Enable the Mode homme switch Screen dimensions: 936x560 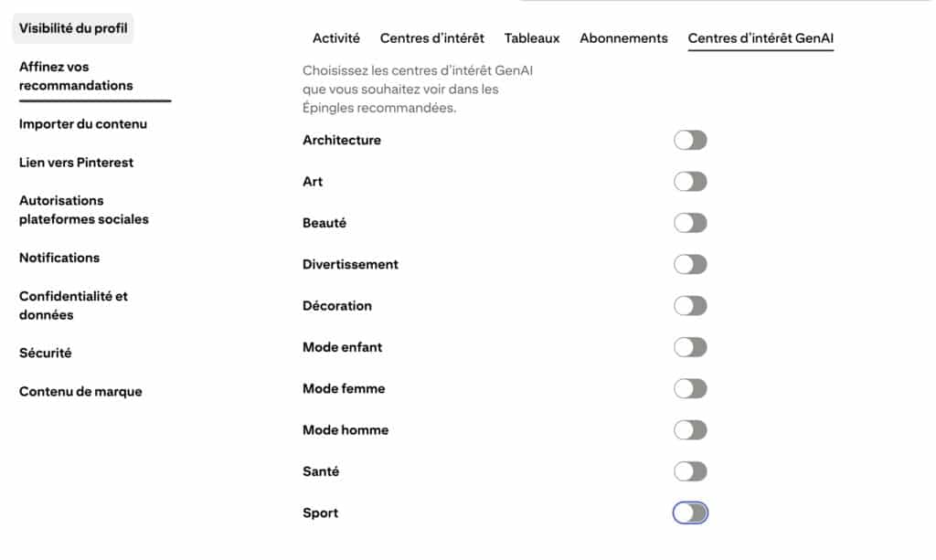click(x=690, y=430)
